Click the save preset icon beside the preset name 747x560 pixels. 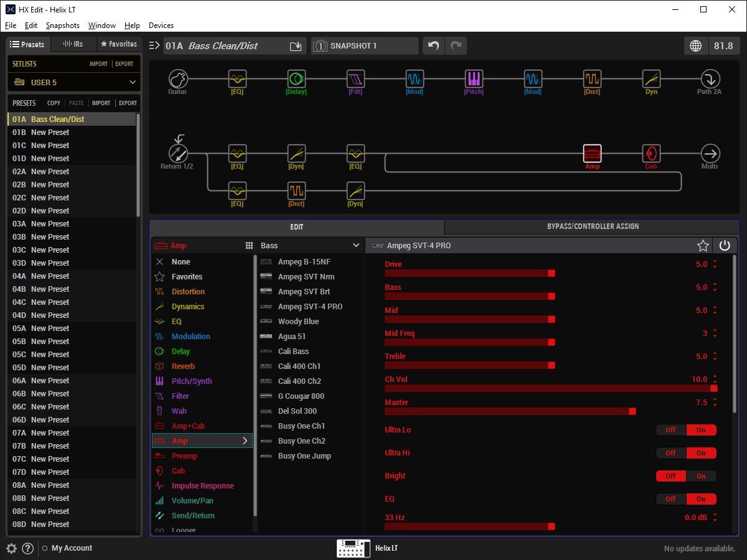(x=296, y=46)
